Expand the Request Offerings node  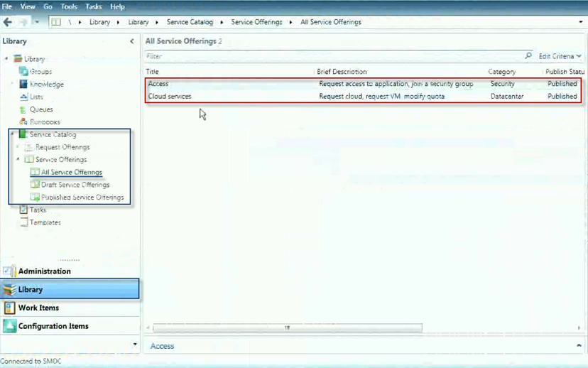pos(18,147)
